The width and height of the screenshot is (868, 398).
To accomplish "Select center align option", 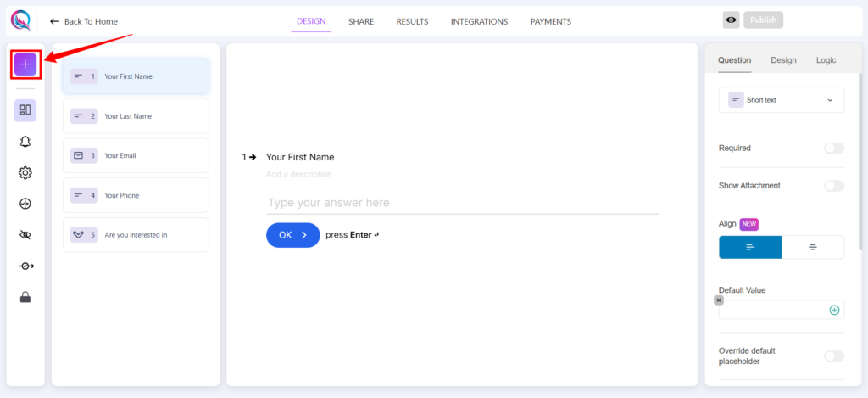I will (x=812, y=247).
